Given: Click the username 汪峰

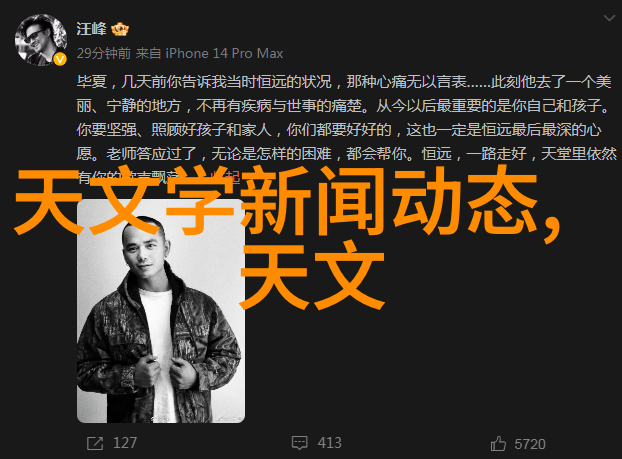Looking at the screenshot, I should coord(91,29).
